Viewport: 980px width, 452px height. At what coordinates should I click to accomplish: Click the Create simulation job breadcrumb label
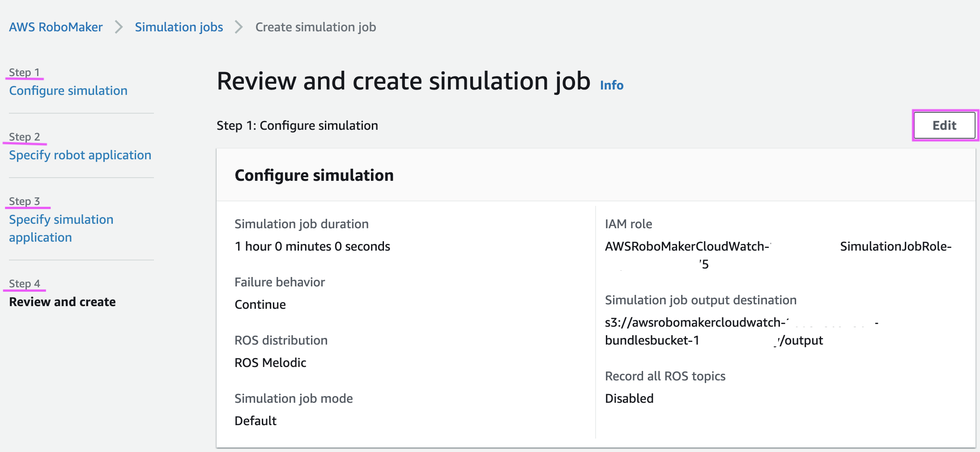(x=315, y=27)
